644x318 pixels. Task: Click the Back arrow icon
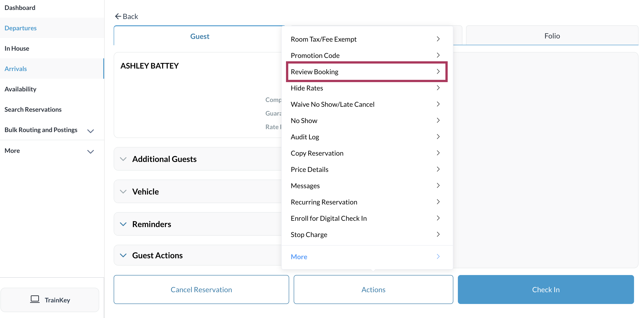118,17
